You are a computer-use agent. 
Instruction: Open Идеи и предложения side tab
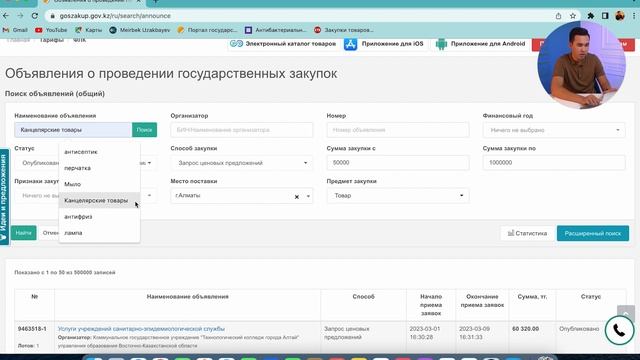pyautogui.click(x=4, y=197)
